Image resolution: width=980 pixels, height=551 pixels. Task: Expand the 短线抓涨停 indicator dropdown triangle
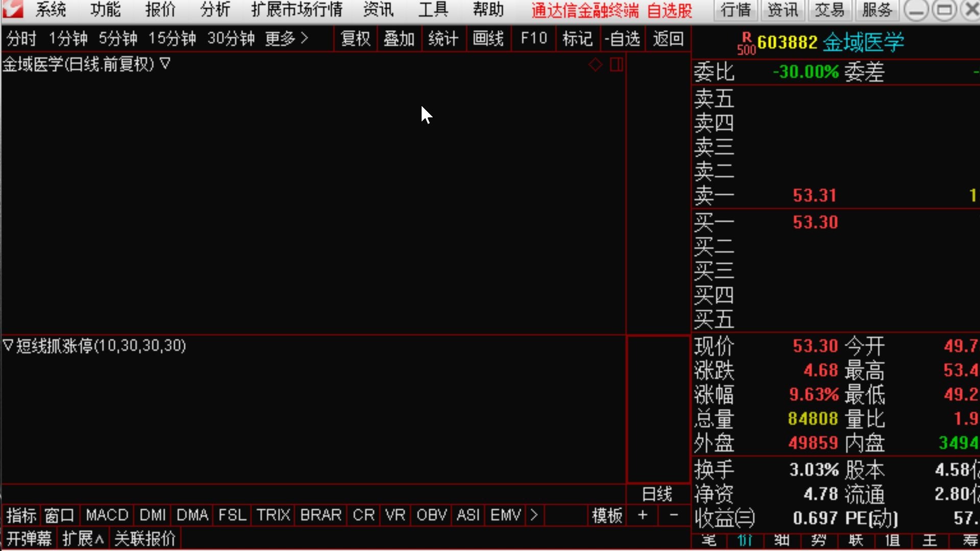click(x=8, y=345)
